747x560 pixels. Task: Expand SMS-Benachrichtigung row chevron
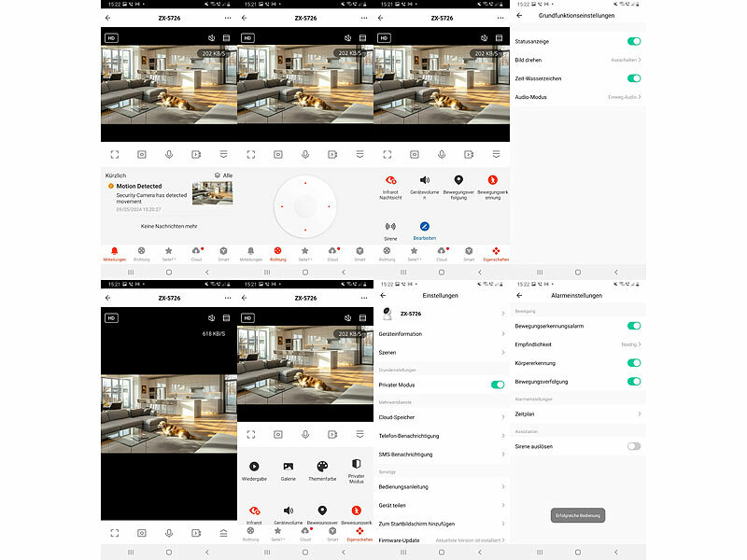click(x=503, y=455)
